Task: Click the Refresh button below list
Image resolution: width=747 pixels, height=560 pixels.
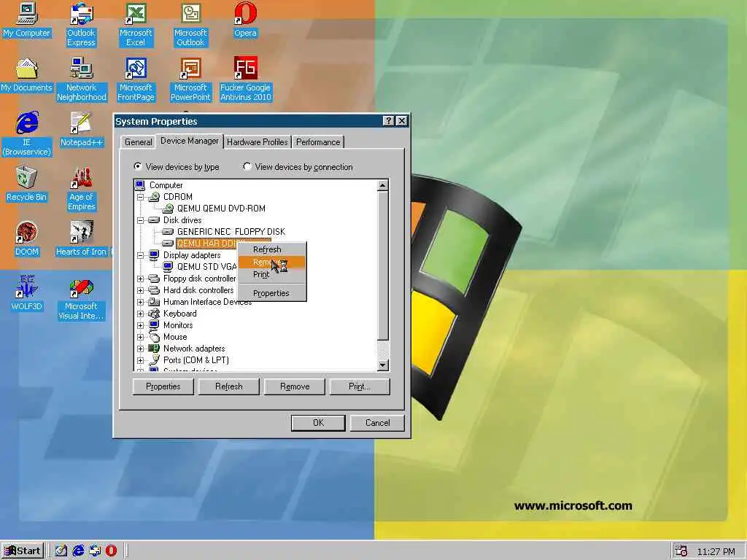Action: (228, 386)
